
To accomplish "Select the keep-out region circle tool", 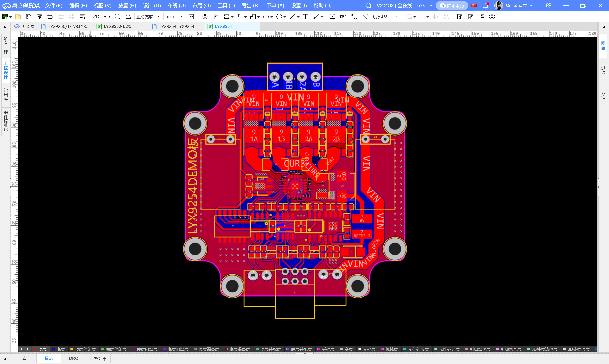I will coord(279,17).
